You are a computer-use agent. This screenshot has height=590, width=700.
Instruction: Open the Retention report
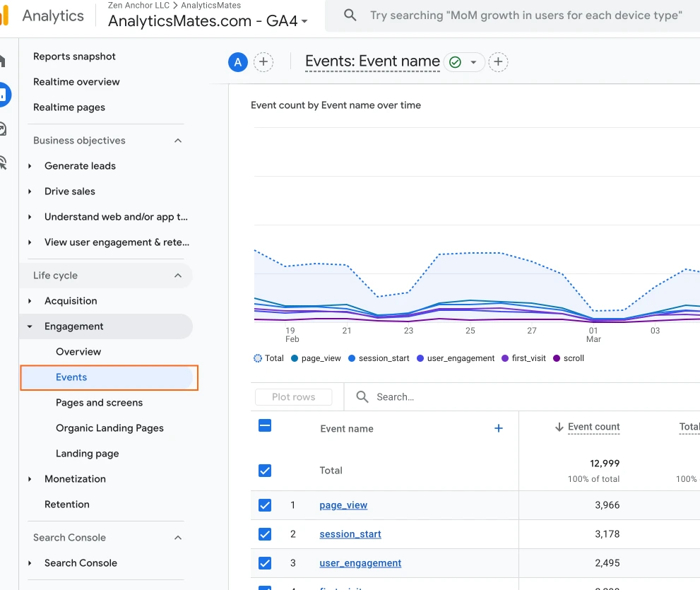67,505
